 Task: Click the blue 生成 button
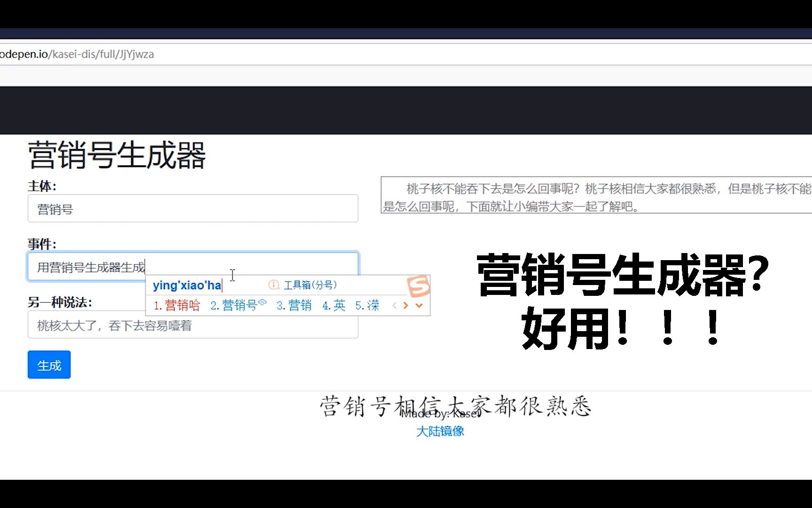(49, 365)
